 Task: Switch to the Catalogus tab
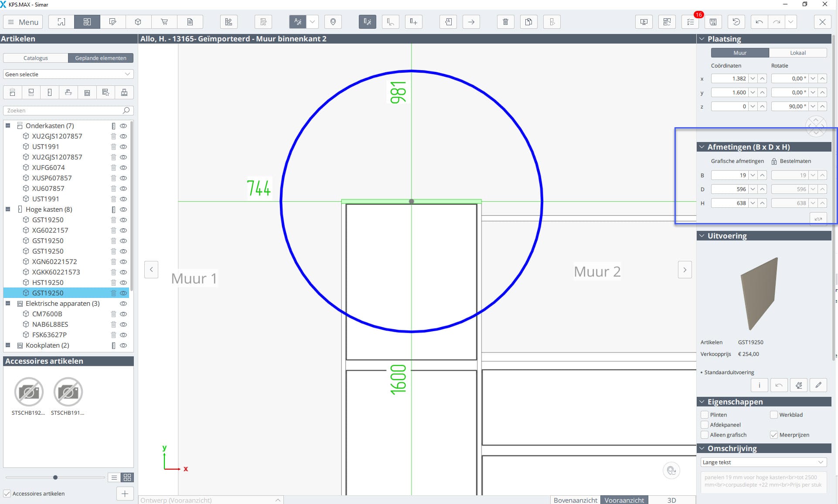(36, 58)
